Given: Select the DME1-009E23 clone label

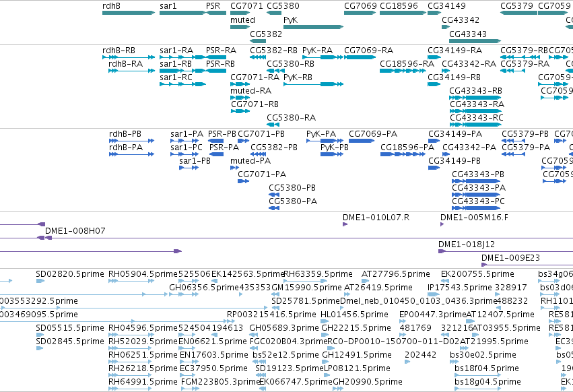Looking at the screenshot, I should click(x=510, y=258).
